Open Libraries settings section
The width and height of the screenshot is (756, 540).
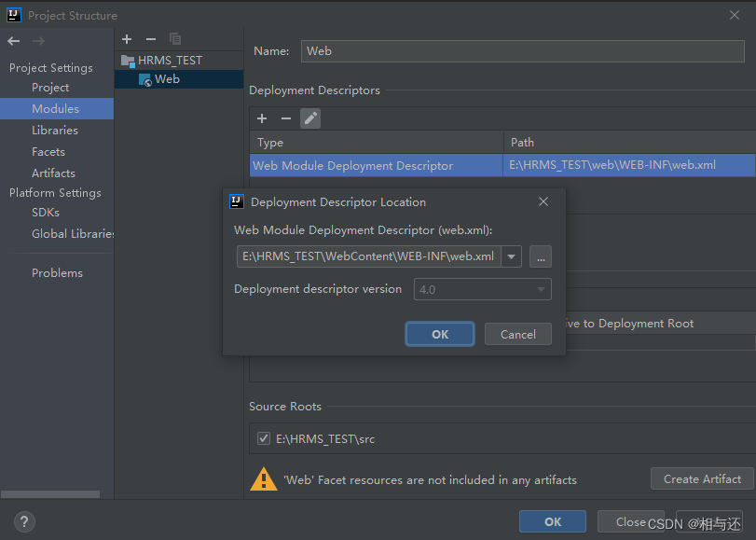54,131
